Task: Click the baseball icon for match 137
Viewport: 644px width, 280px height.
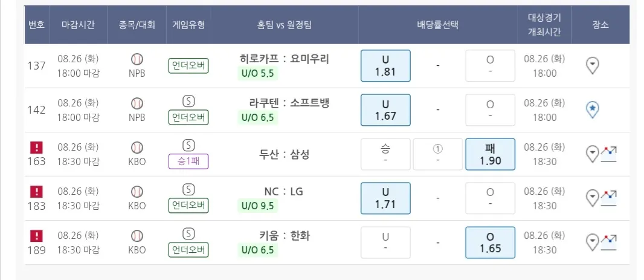Action: click(137, 59)
